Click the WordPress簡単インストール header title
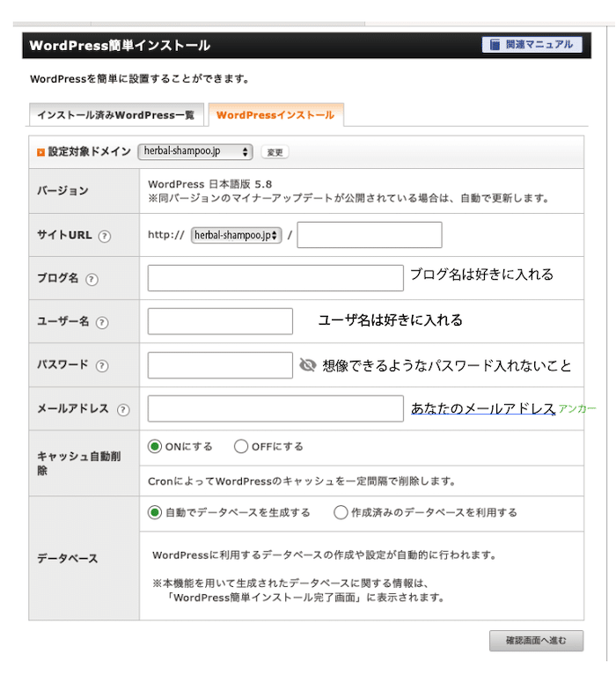Viewport: 616px width, 675px height. tap(120, 45)
